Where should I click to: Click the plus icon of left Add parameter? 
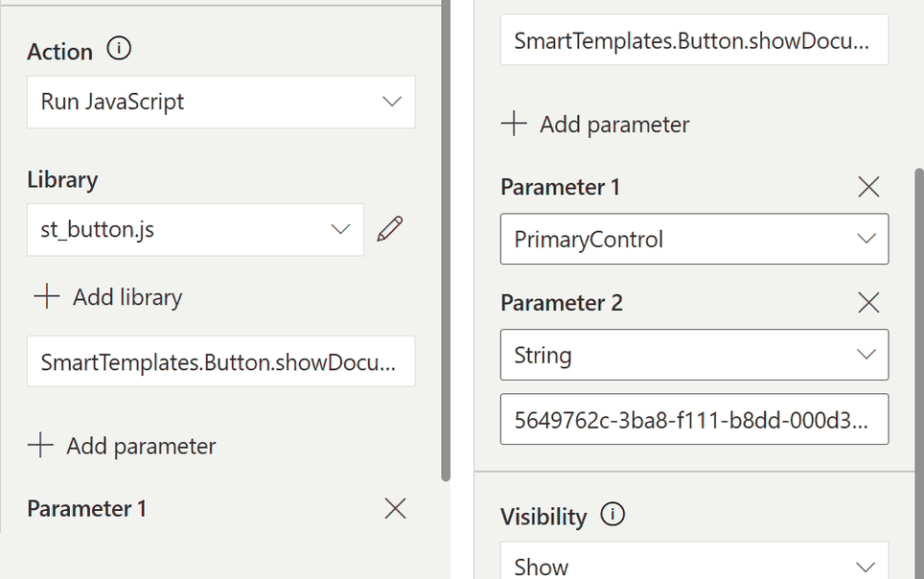[x=40, y=446]
